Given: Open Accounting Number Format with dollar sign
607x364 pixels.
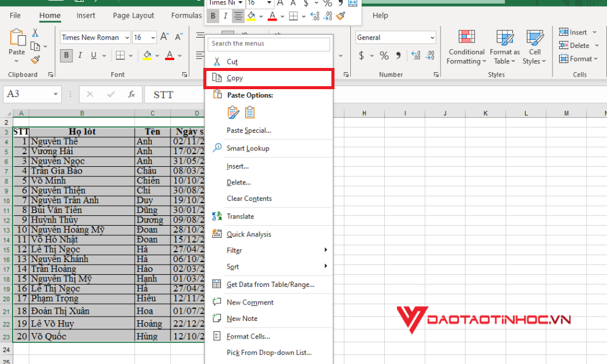Looking at the screenshot, I should [362, 55].
